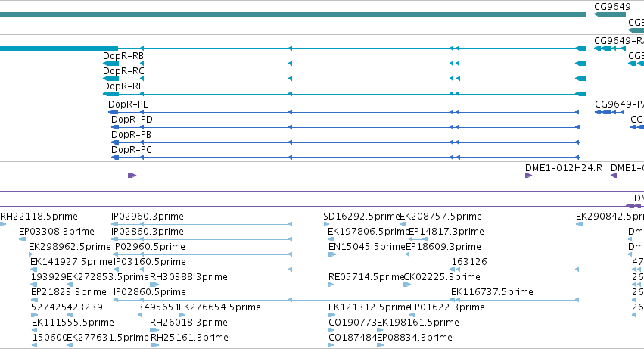Click the EK198161.5prime label

[x=418, y=323]
